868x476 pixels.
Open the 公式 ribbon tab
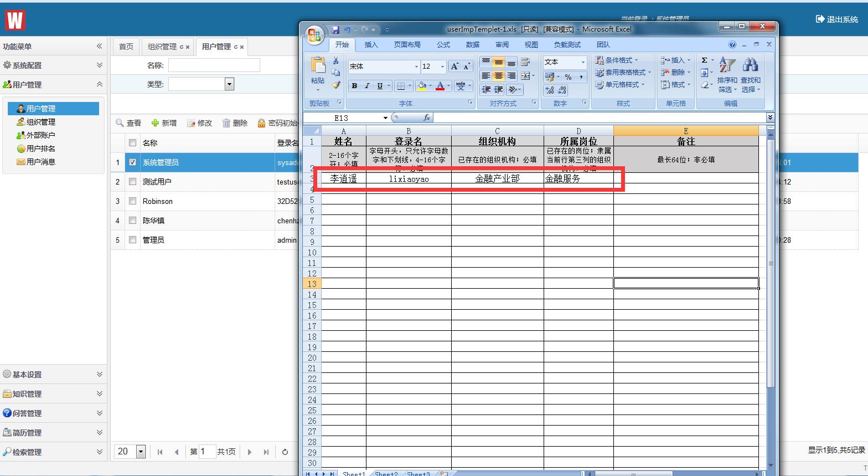pos(443,45)
